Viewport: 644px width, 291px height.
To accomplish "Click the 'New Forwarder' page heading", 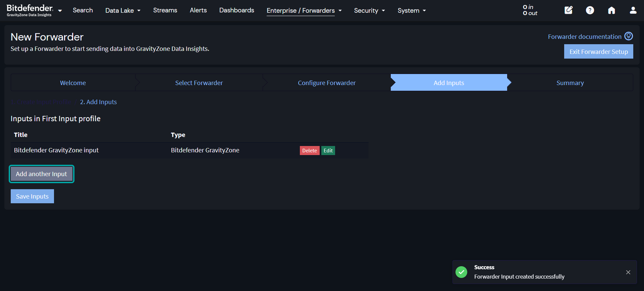I will [x=47, y=37].
